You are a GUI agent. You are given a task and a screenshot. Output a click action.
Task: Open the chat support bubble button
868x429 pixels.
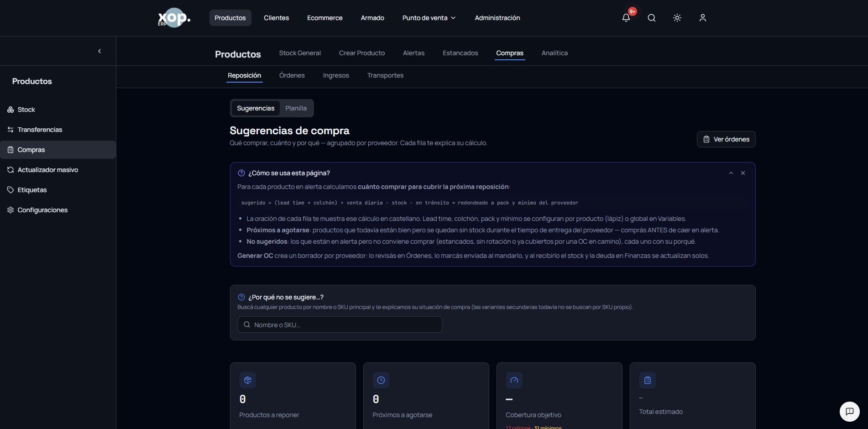point(850,412)
